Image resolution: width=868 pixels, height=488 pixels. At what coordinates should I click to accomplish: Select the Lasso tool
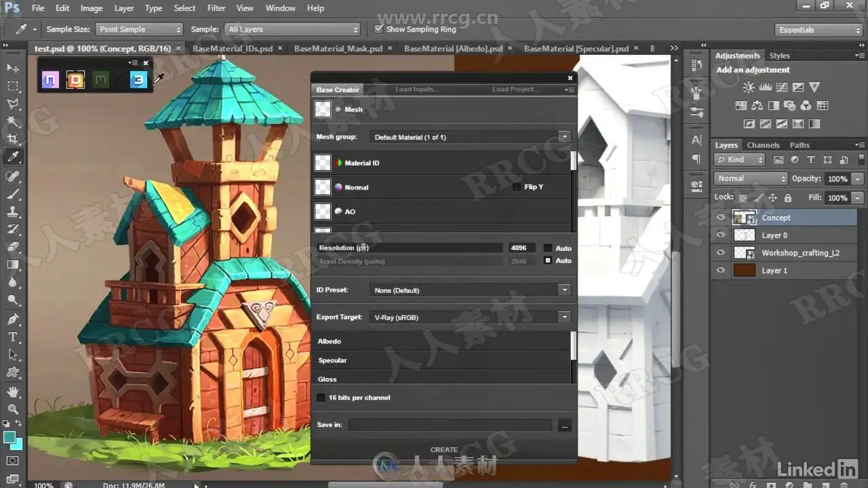pyautogui.click(x=12, y=104)
